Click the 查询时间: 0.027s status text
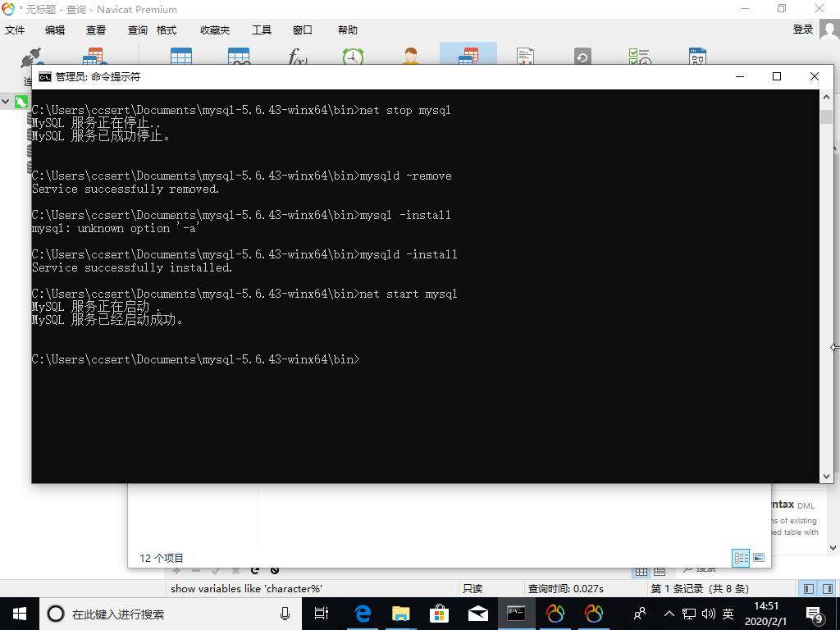This screenshot has height=630, width=840. 566,589
